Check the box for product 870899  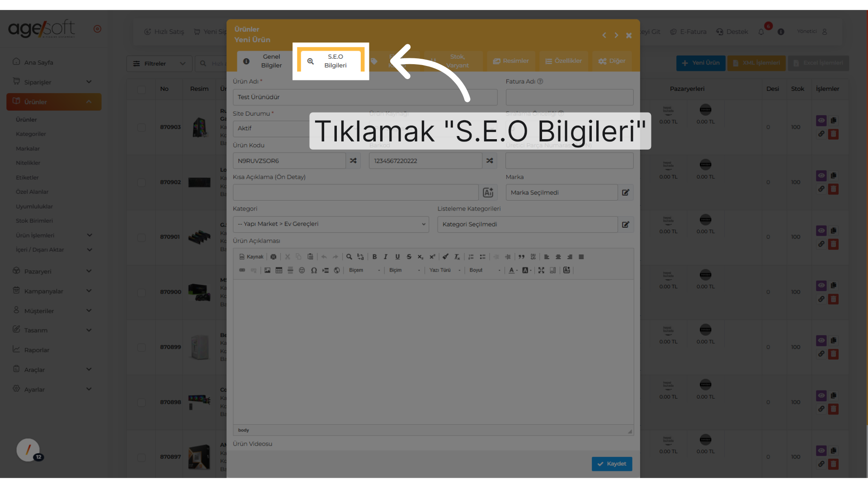[142, 347]
